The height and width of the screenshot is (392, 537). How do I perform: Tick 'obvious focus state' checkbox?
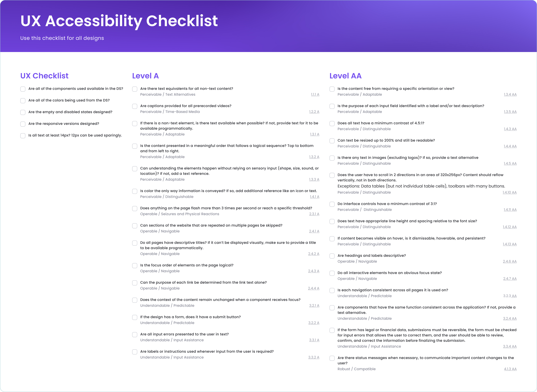point(332,273)
